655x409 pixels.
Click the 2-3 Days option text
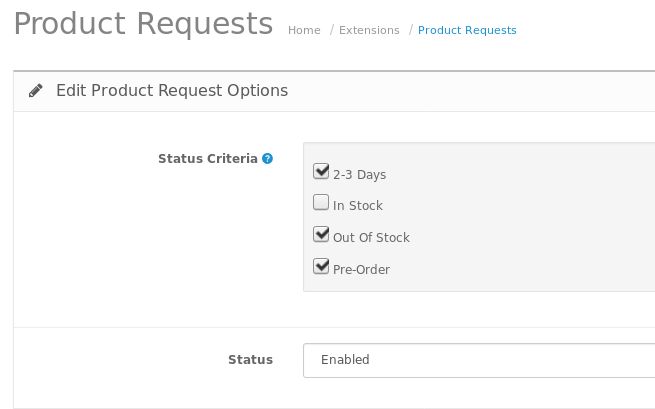point(359,175)
